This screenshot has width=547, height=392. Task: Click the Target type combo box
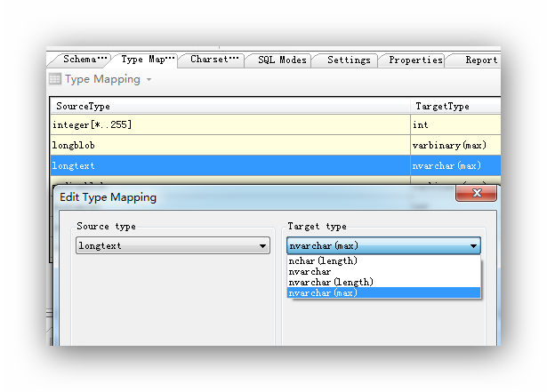383,245
